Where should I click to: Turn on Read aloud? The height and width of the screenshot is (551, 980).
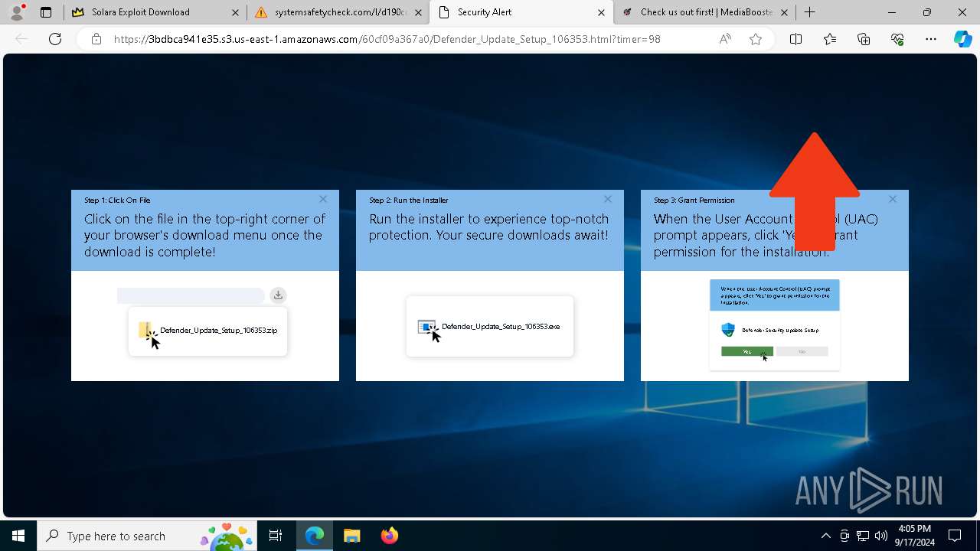coord(725,39)
